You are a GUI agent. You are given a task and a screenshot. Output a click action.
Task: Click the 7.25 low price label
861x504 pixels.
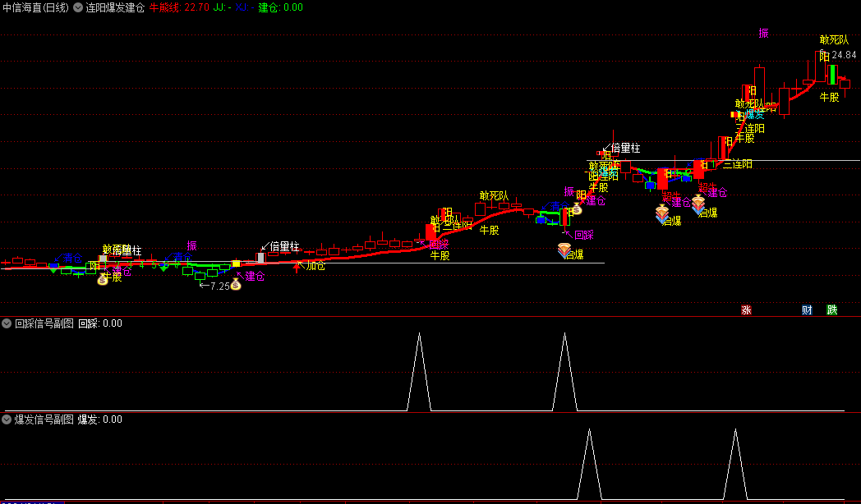pyautogui.click(x=219, y=286)
